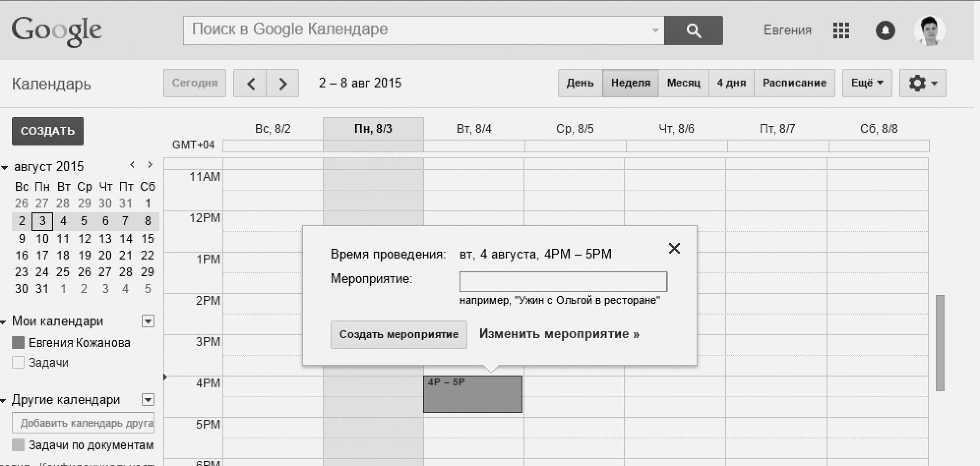Open the settings gear menu
This screenshot has height=466, width=980.
[922, 83]
